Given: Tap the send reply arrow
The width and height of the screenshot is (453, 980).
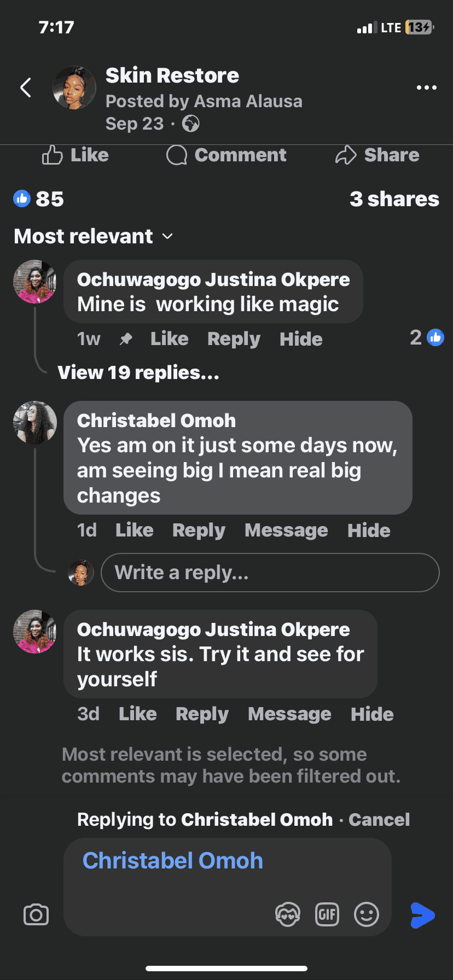Looking at the screenshot, I should pyautogui.click(x=422, y=915).
